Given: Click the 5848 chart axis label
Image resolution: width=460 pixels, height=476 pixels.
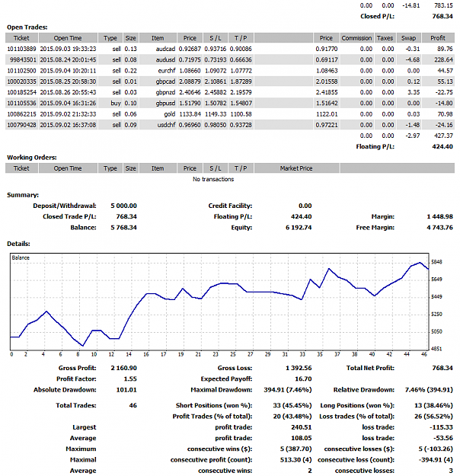Looking at the screenshot, I should pos(436,262).
